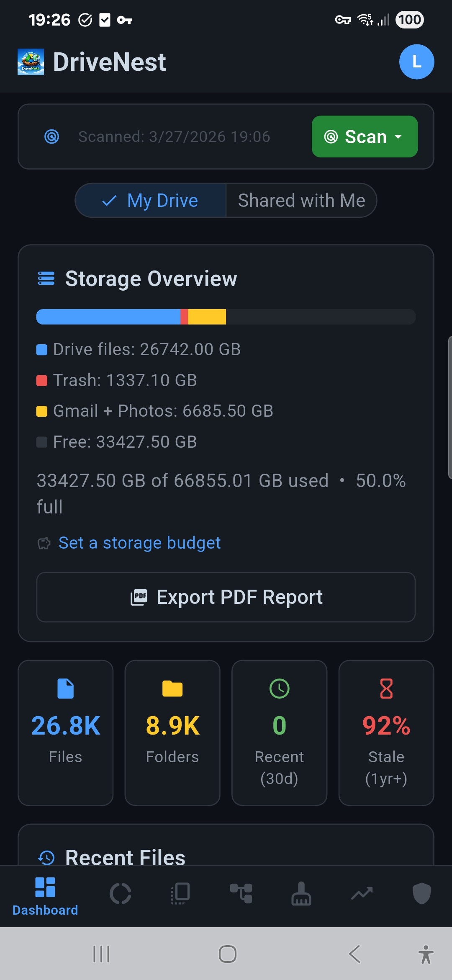
Task: Expand the Scan dropdown button
Action: [x=365, y=137]
